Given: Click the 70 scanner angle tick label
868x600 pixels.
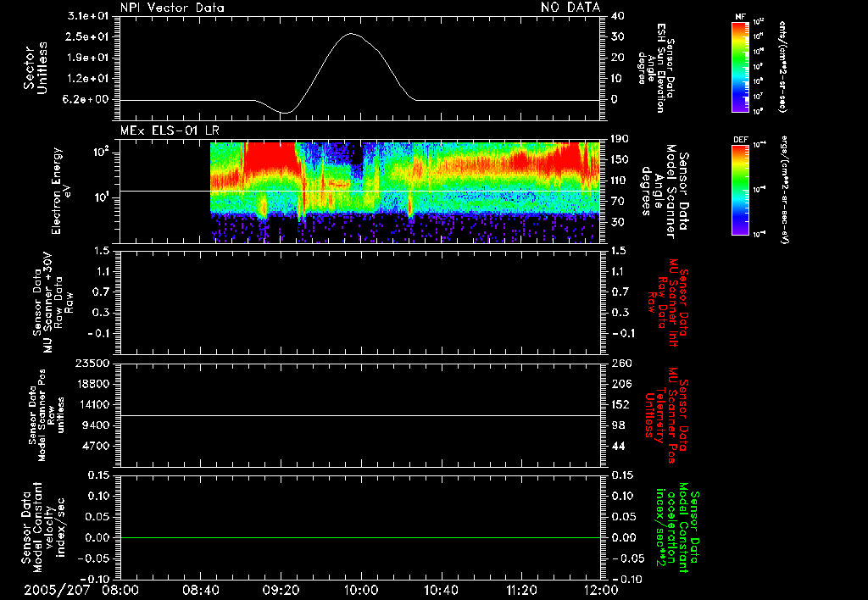Looking at the screenshot, I should (x=618, y=201).
